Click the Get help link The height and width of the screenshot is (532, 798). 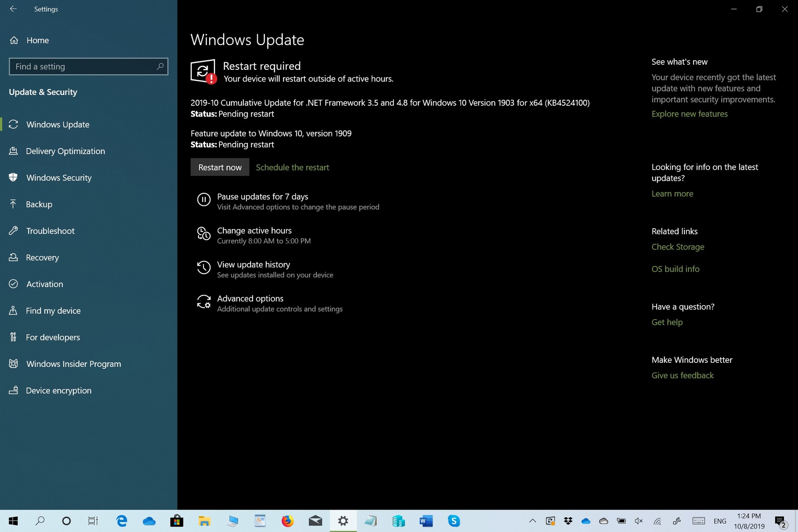667,322
